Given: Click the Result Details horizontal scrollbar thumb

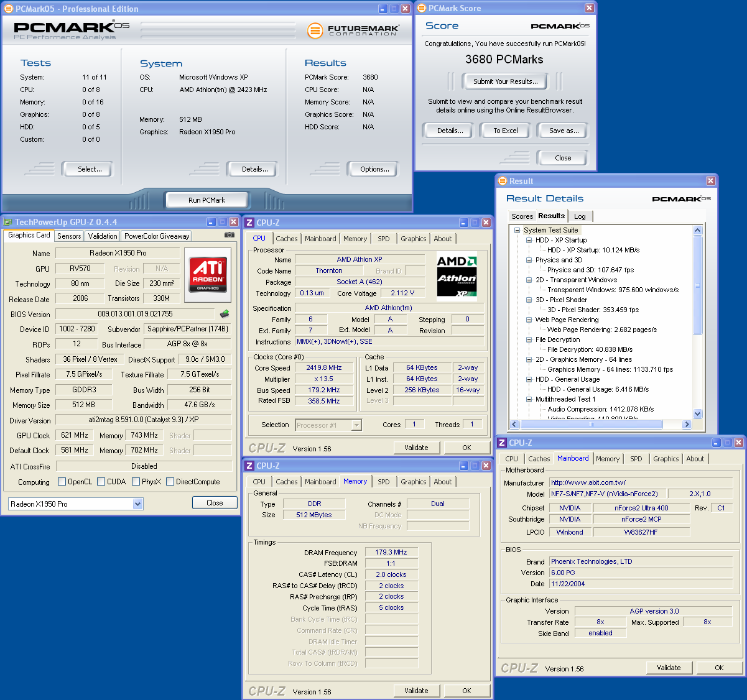Looking at the screenshot, I should pos(591,425).
